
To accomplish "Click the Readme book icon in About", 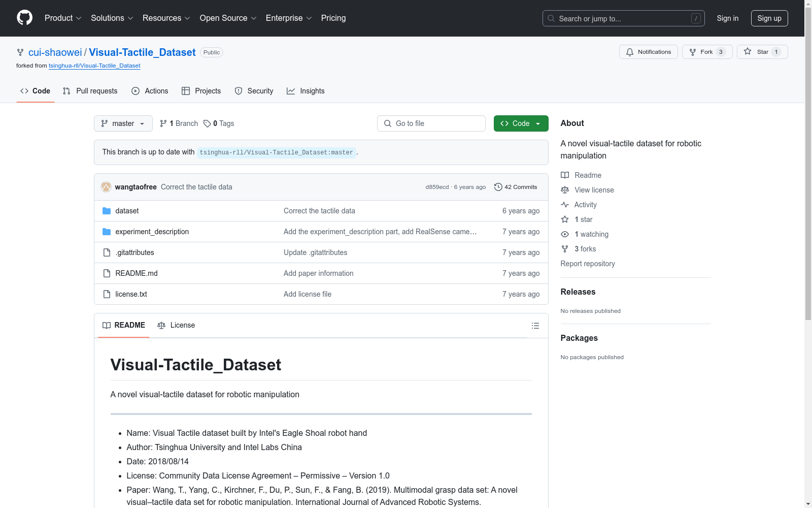I will (x=565, y=175).
